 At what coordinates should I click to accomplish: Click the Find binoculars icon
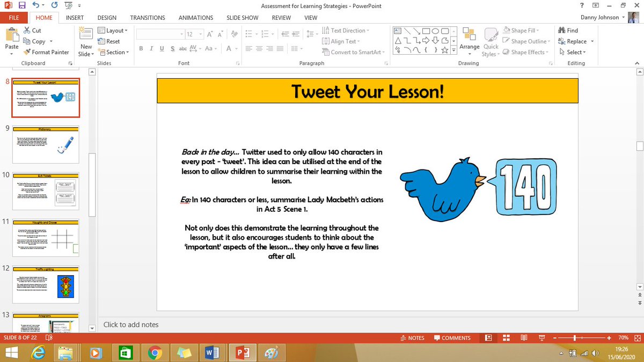pyautogui.click(x=562, y=31)
